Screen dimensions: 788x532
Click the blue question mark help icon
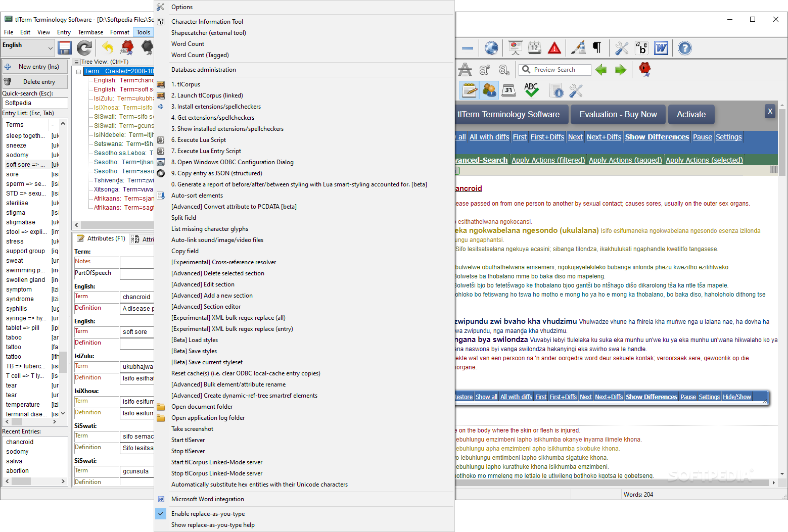tap(685, 48)
